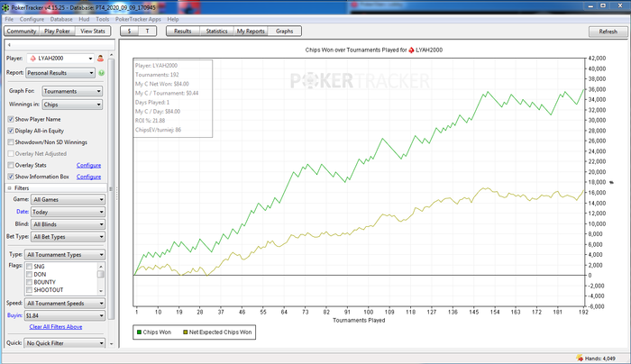
Task: Click the blue Date filter label link
Action: (x=23, y=212)
